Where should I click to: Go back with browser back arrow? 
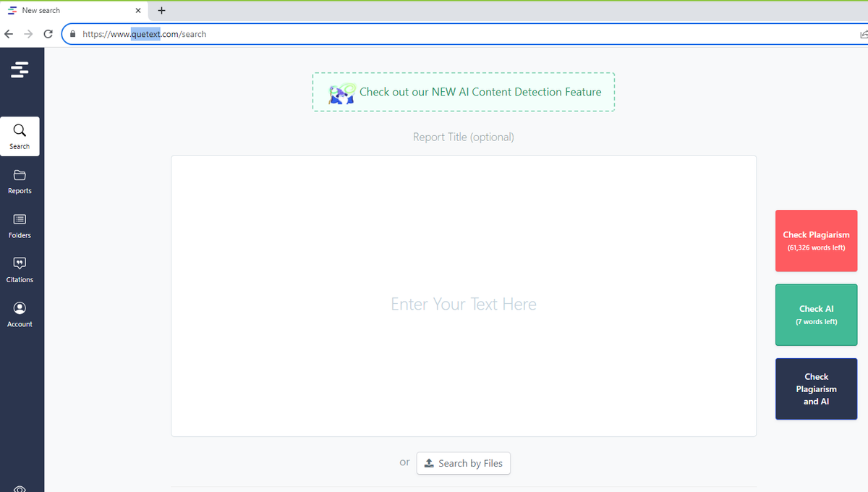9,34
